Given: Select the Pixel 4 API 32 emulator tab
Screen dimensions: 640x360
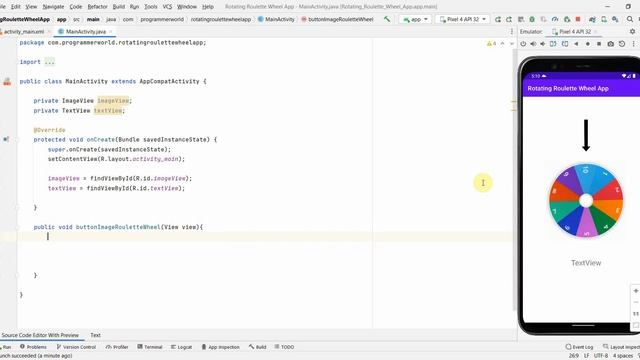Looking at the screenshot, I should [x=575, y=31].
